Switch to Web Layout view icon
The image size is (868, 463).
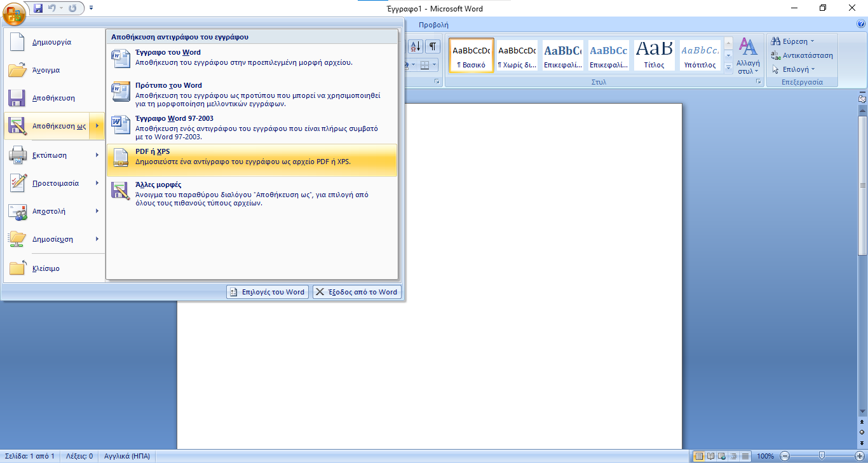[722, 456]
